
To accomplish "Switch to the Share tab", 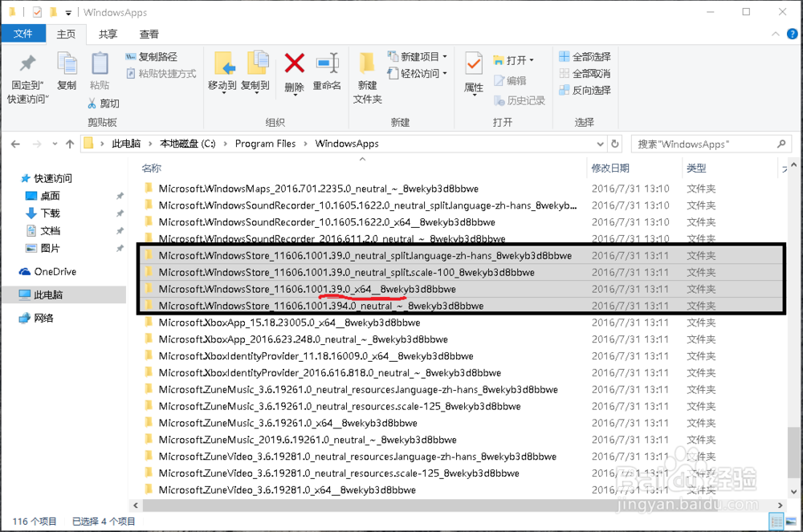I will pyautogui.click(x=108, y=35).
